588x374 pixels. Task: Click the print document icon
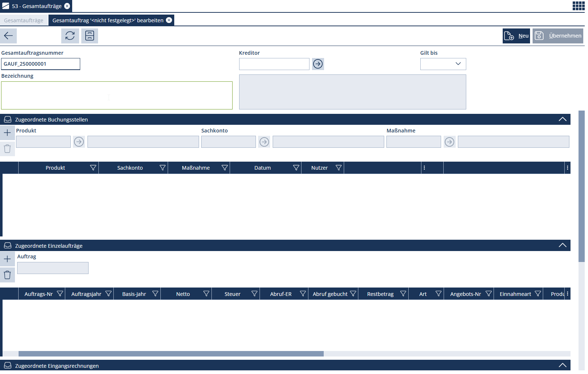point(90,36)
